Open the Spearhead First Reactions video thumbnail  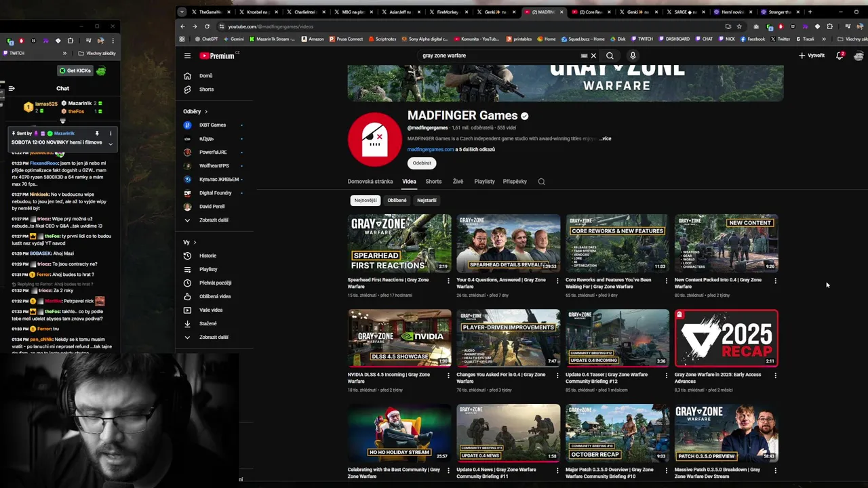(399, 243)
